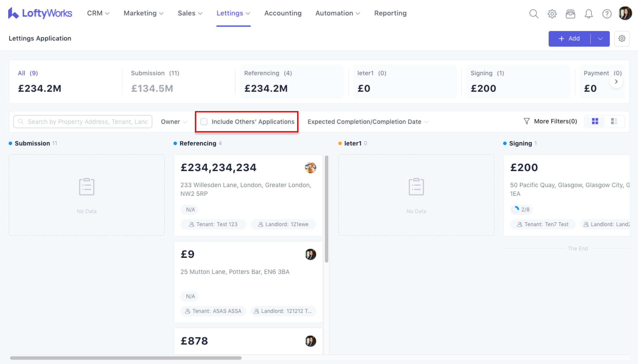
Task: Open page settings gear beside Add button
Action: pos(622,39)
